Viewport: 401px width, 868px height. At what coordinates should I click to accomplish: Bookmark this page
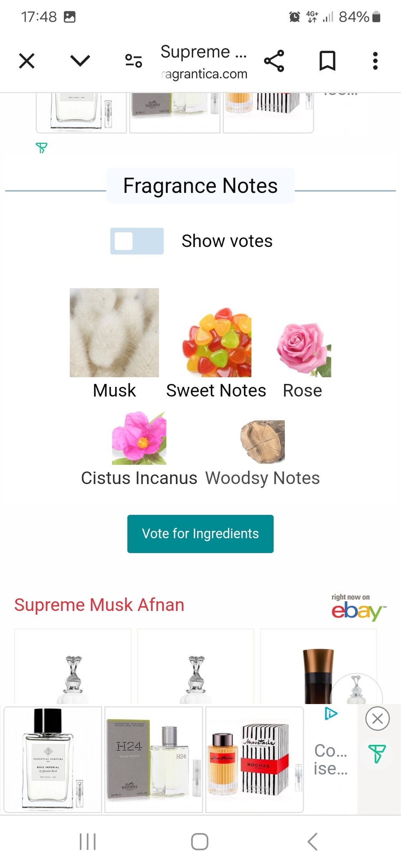[x=327, y=61]
